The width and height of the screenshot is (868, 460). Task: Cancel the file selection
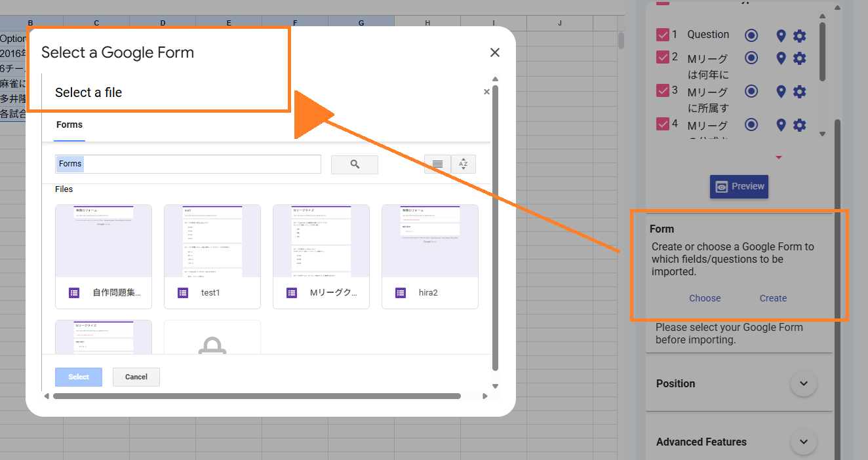pyautogui.click(x=136, y=377)
